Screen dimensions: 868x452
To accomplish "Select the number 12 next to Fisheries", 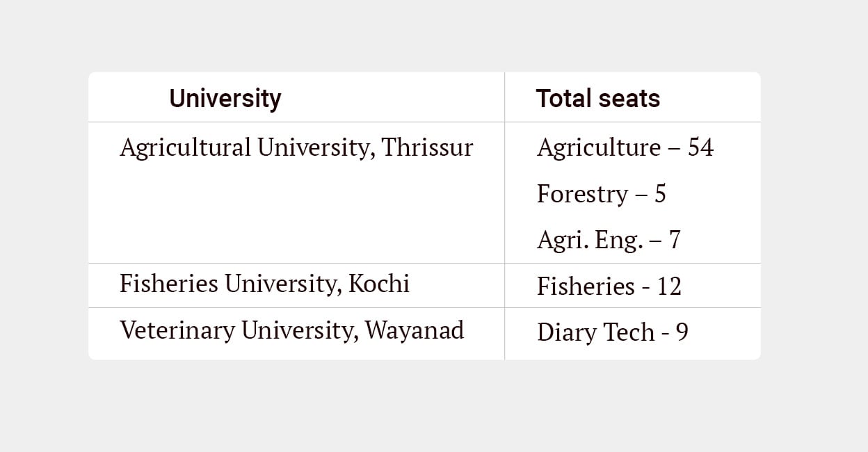I will pos(669,286).
